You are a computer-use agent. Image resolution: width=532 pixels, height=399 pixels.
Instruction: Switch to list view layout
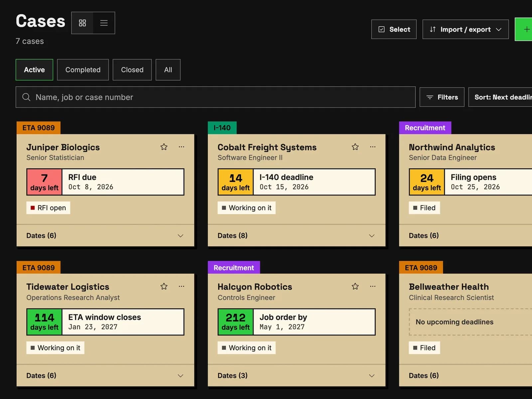coord(104,23)
